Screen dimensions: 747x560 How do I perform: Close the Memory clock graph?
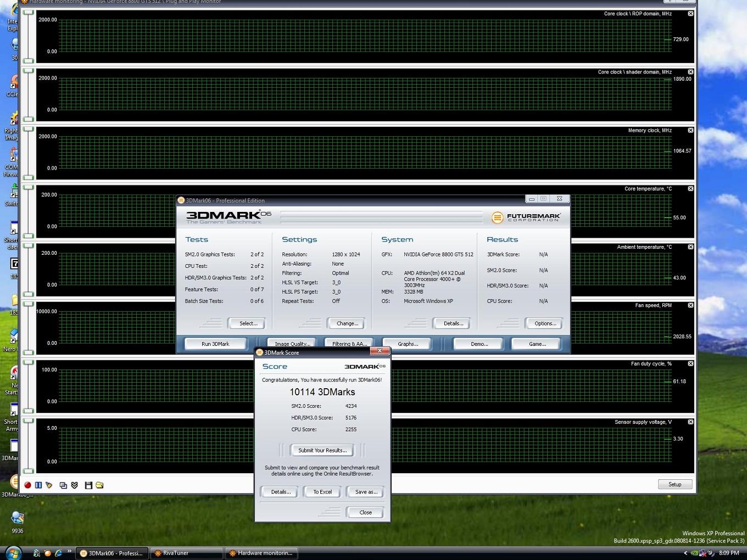690,130
